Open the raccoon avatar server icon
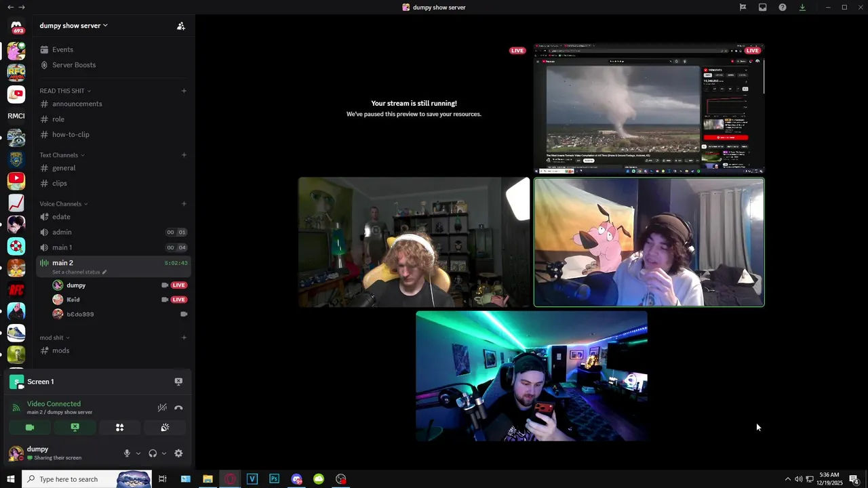 (x=16, y=138)
